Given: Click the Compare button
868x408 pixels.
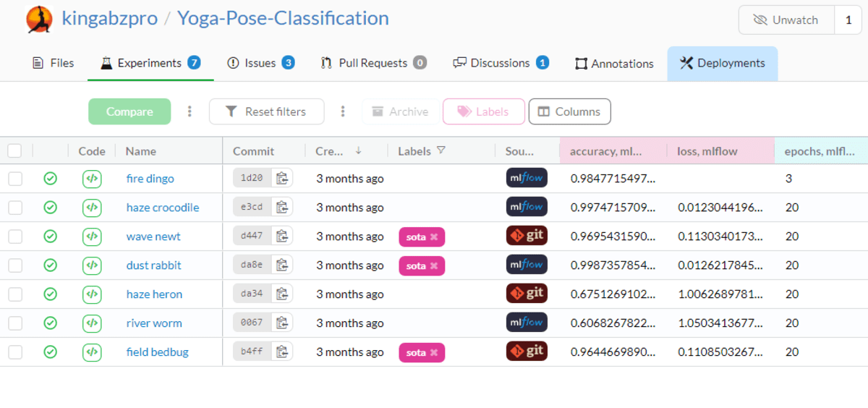Looking at the screenshot, I should click(x=129, y=111).
